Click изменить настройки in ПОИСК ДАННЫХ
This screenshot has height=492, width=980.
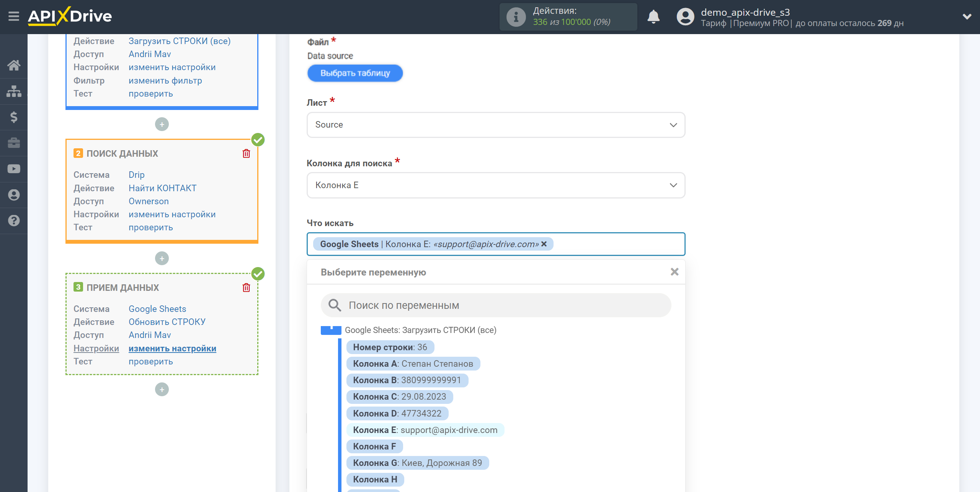172,214
